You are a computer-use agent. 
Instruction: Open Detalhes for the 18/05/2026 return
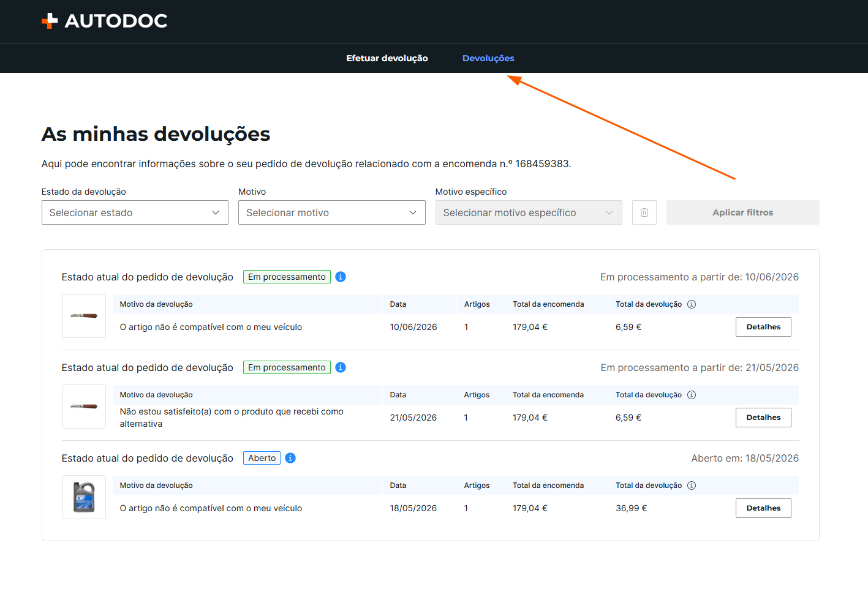tap(763, 508)
